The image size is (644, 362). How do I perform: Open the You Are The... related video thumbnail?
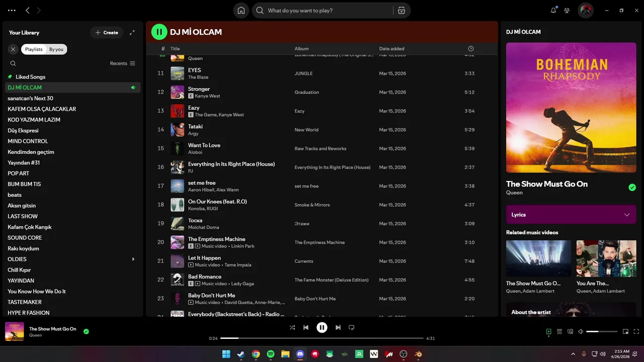pos(606,258)
